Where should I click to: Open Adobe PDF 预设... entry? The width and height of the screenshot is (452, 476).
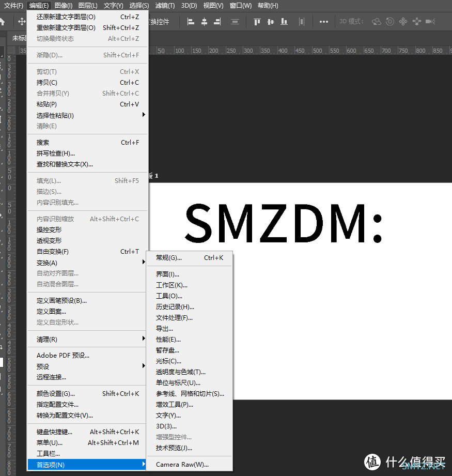(x=87, y=356)
